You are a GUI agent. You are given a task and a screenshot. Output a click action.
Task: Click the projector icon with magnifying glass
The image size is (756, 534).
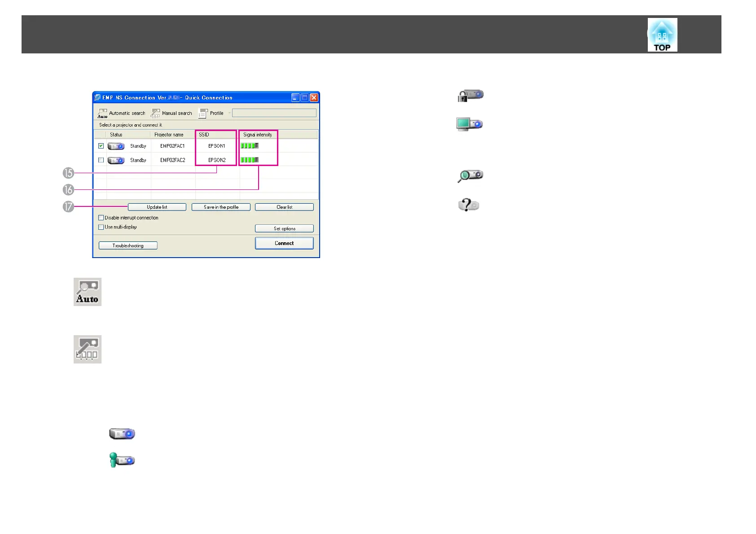pyautogui.click(x=470, y=176)
